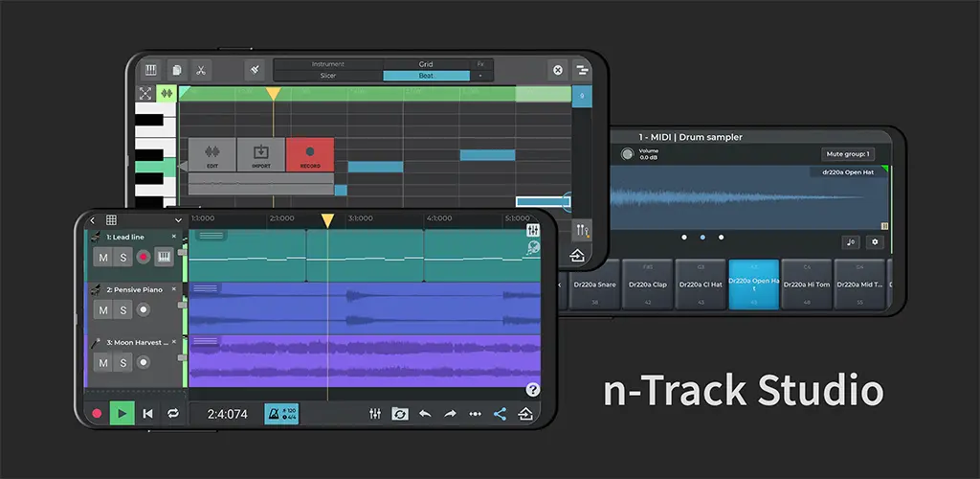Open the small dropdown under Fx
The height and width of the screenshot is (479, 980).
click(480, 76)
